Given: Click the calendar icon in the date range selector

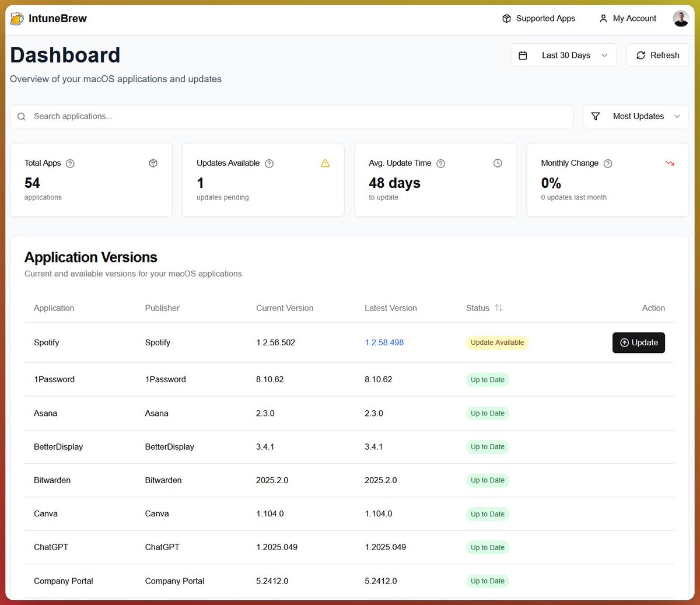Looking at the screenshot, I should click(x=524, y=55).
